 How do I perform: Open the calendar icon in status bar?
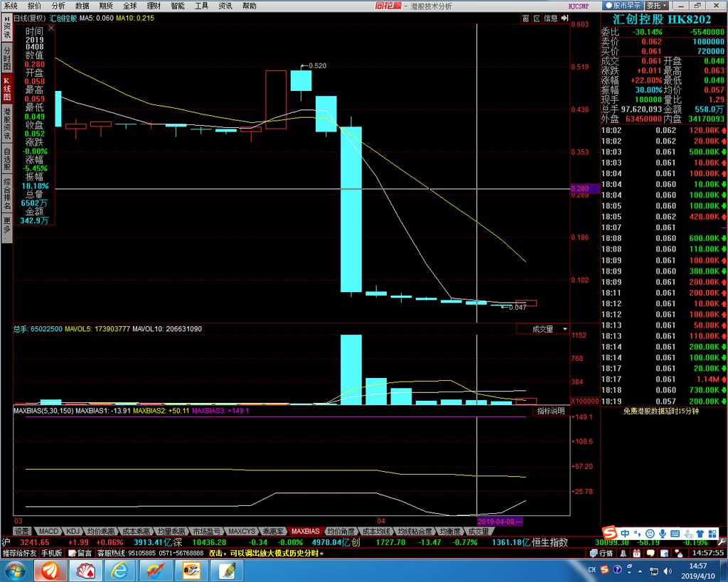(636, 554)
